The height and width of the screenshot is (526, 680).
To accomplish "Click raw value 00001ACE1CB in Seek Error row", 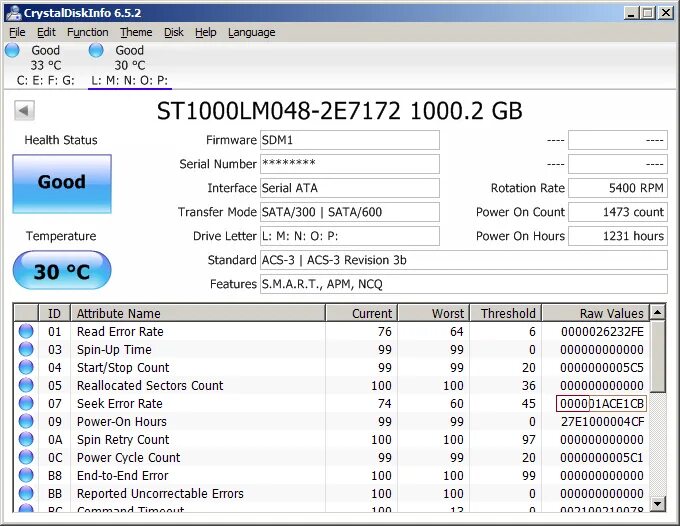I will [x=602, y=403].
